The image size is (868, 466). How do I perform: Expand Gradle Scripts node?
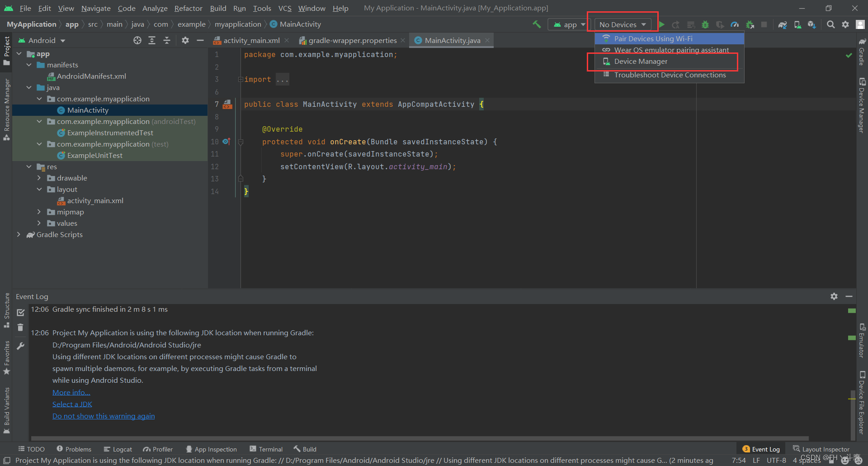pos(19,235)
